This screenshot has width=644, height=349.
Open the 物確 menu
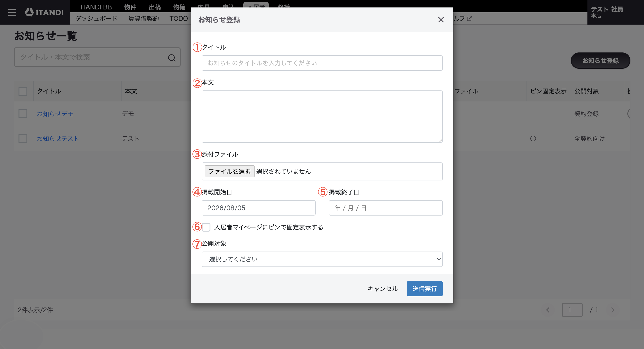pyautogui.click(x=179, y=7)
